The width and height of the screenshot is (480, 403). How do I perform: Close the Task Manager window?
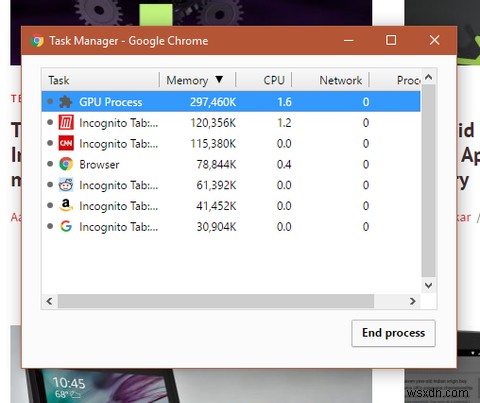(x=434, y=40)
